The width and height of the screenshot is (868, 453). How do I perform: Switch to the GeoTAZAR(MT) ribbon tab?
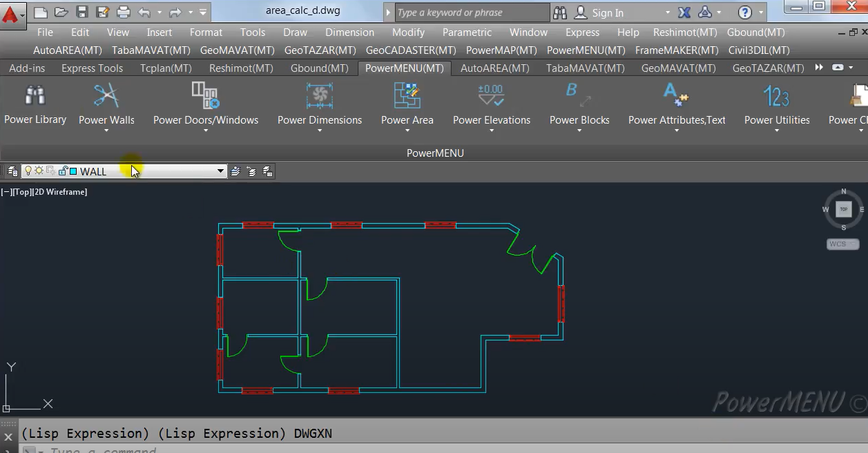(x=769, y=68)
